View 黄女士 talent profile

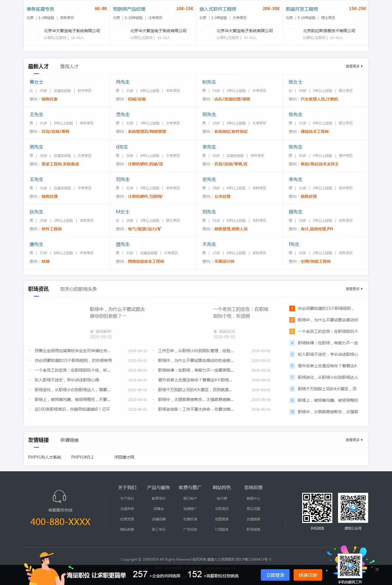[36, 82]
